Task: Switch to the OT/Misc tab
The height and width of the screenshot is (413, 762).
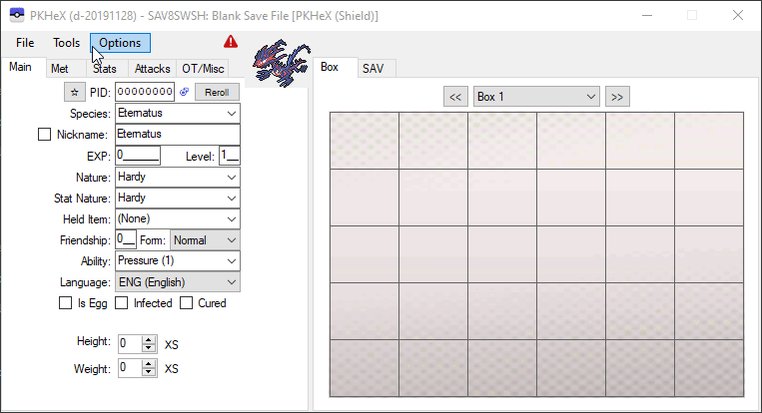Action: (x=203, y=69)
